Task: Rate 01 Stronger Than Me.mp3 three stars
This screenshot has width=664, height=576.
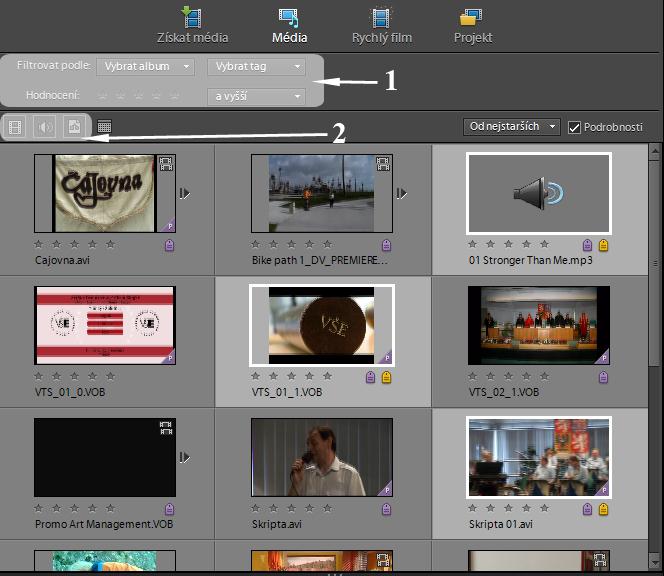Action: pos(508,244)
